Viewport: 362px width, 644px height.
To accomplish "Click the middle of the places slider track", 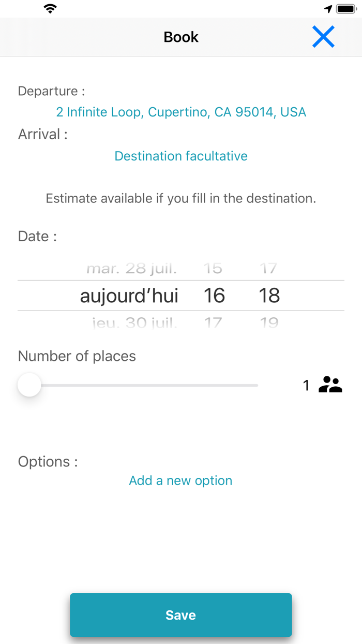I will [x=144, y=385].
